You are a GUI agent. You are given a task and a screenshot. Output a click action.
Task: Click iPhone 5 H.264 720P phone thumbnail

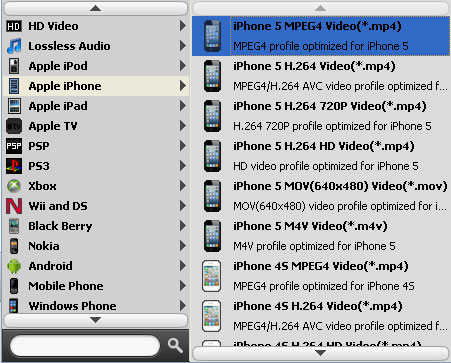[212, 116]
